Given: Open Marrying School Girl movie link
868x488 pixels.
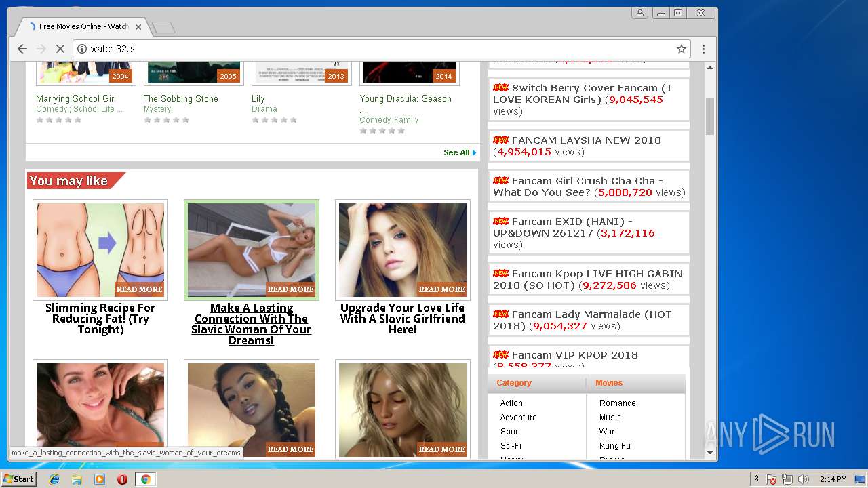Looking at the screenshot, I should (x=76, y=98).
